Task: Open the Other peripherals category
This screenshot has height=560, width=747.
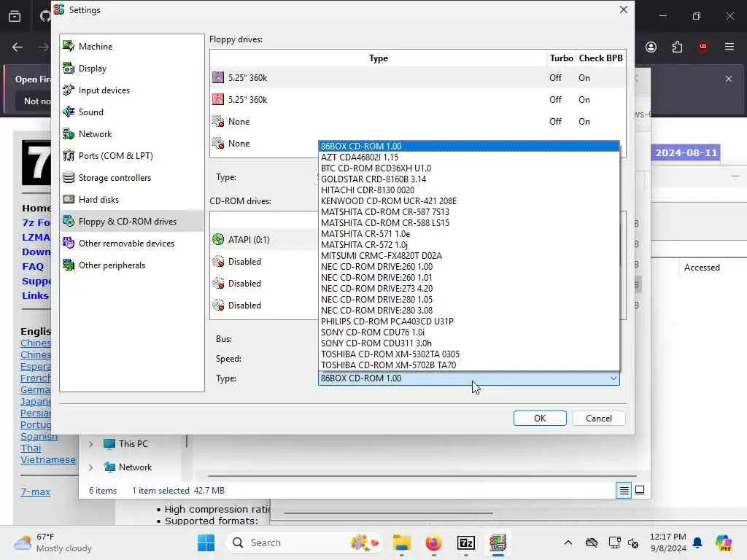Action: pyautogui.click(x=132, y=265)
